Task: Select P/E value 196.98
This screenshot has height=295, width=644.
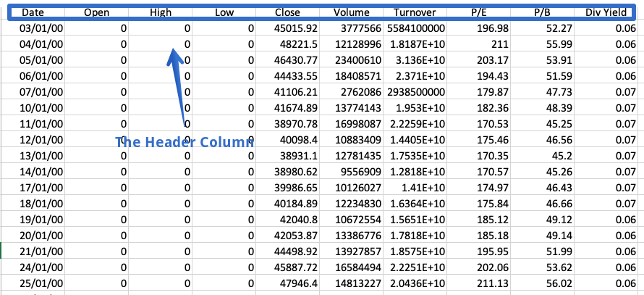Action: coord(478,28)
